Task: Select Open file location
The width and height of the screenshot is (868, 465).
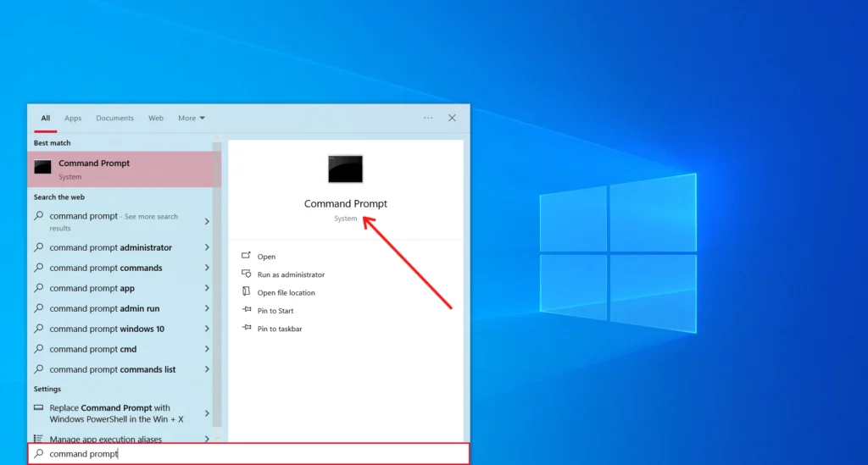Action: coord(287,293)
